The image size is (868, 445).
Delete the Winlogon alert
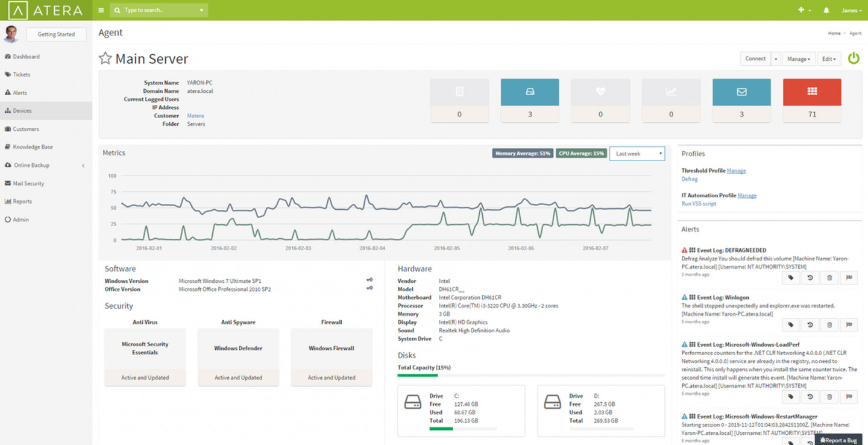[829, 325]
